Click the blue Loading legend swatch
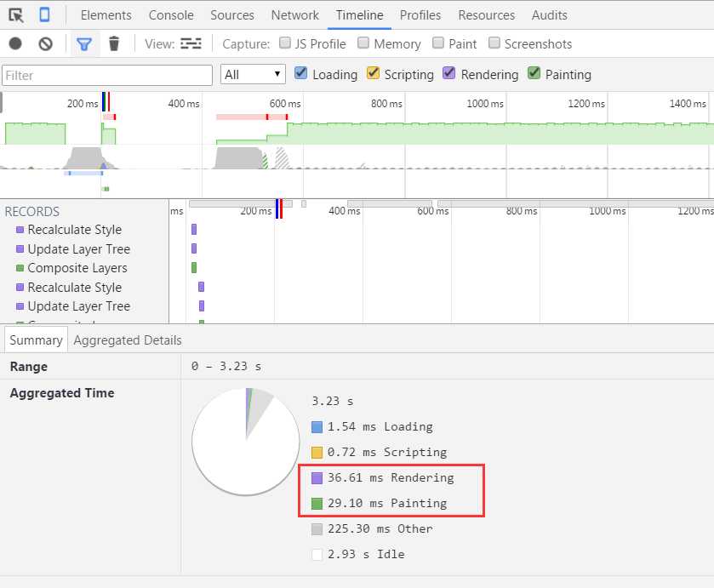This screenshot has height=588, width=714. [317, 427]
